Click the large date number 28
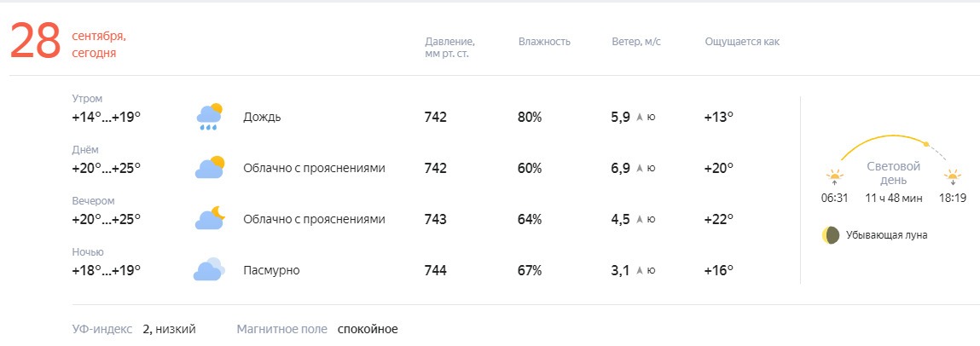This screenshot has width=980, height=346. (35, 41)
